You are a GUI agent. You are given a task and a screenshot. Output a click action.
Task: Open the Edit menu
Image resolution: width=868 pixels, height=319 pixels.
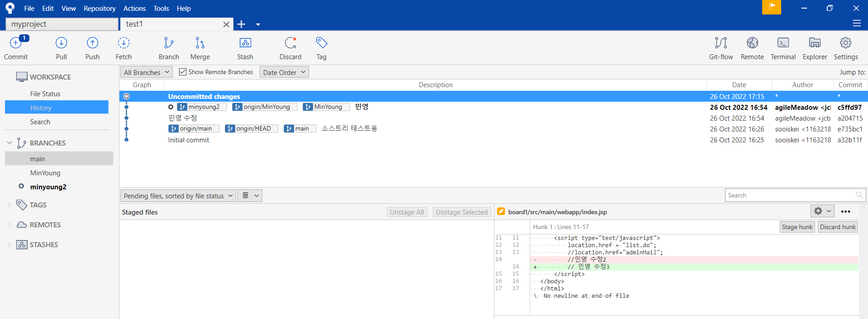(x=48, y=8)
